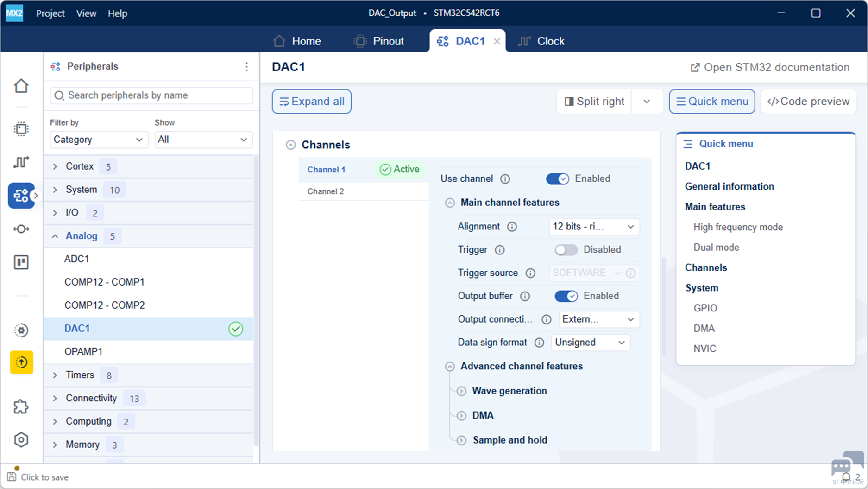Open the Filter by Category dropdown

coord(99,140)
